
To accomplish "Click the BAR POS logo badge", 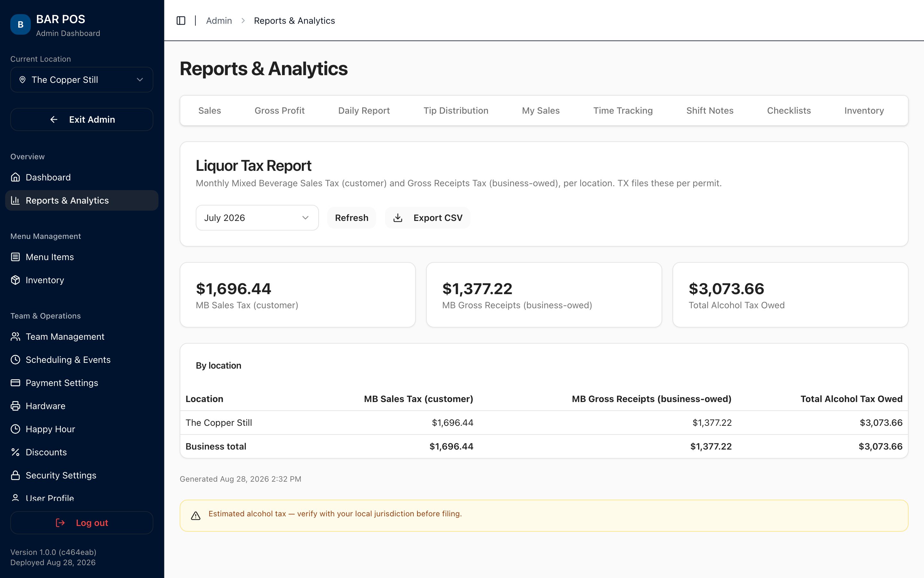I will click(21, 24).
